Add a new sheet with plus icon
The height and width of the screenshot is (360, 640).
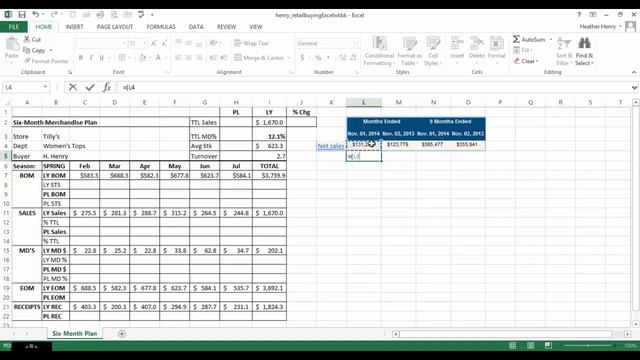click(122, 333)
